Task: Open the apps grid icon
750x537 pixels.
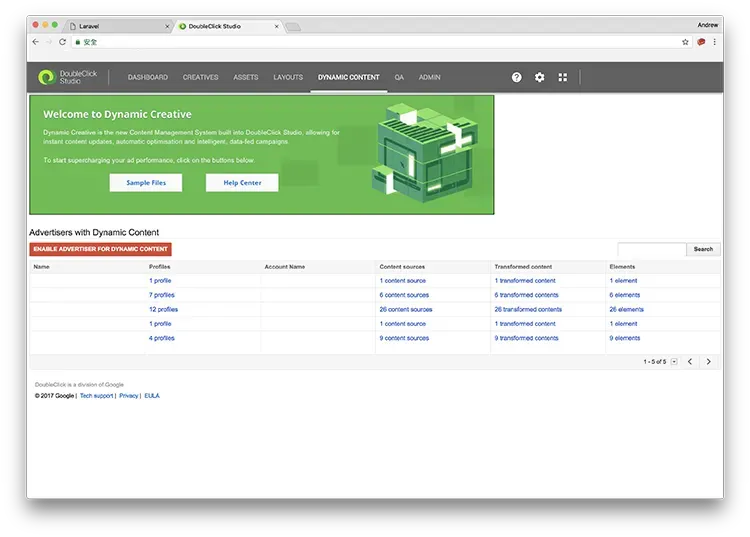Action: pyautogui.click(x=563, y=77)
